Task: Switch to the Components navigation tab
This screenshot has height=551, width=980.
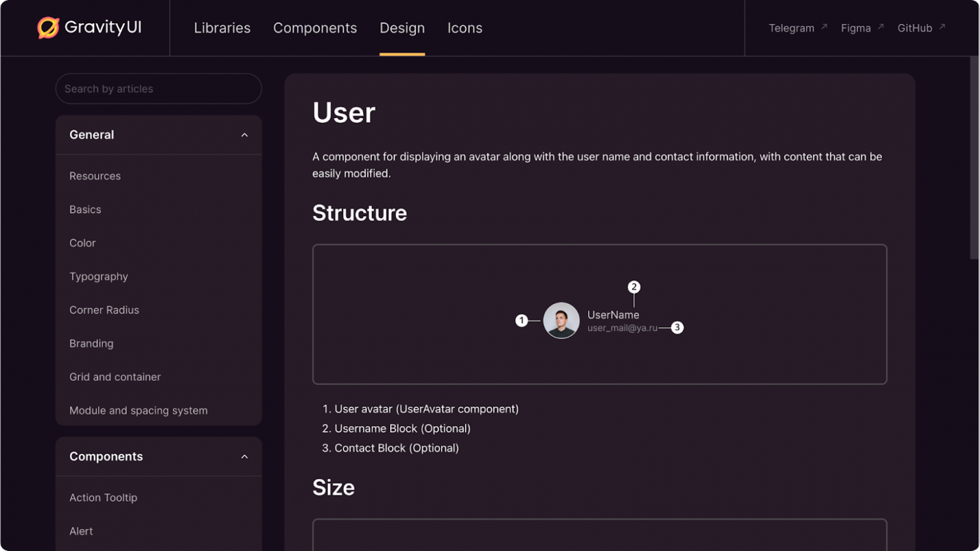Action: tap(315, 28)
